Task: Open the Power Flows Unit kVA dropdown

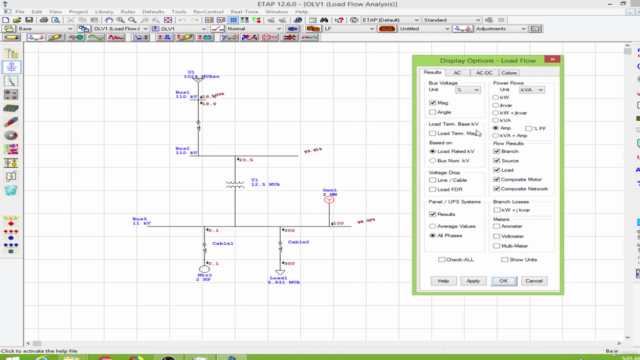Action: pos(531,90)
